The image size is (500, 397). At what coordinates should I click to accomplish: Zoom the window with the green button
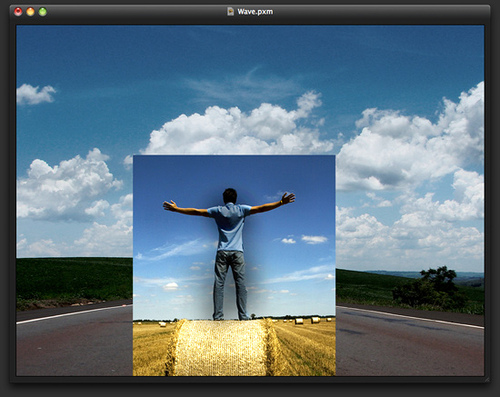click(x=43, y=12)
